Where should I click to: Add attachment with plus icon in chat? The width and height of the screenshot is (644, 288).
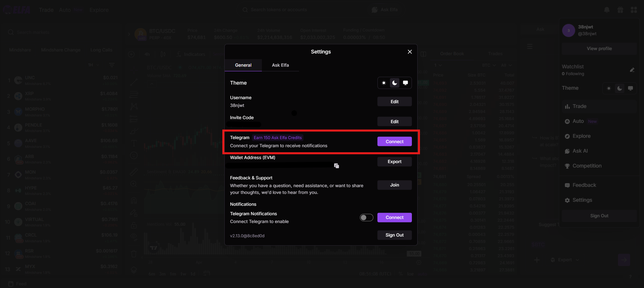(537, 260)
